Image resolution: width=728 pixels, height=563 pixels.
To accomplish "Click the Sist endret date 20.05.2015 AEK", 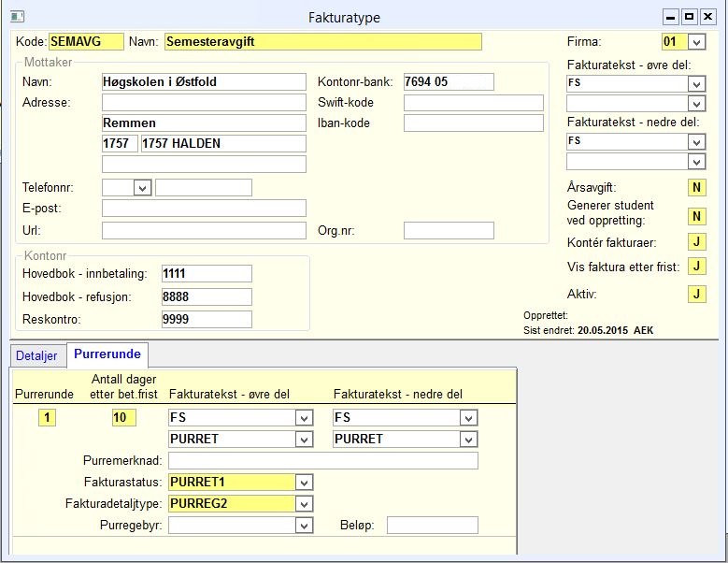I will (x=616, y=331).
